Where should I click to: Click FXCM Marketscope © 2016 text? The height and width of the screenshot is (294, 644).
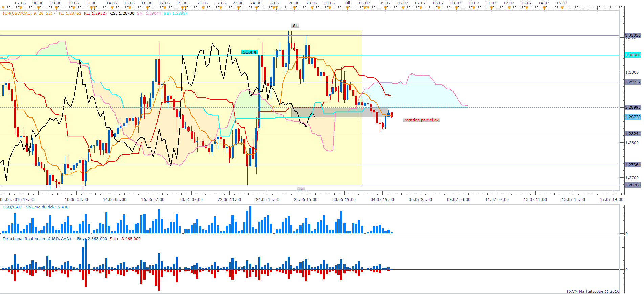(x=593, y=291)
